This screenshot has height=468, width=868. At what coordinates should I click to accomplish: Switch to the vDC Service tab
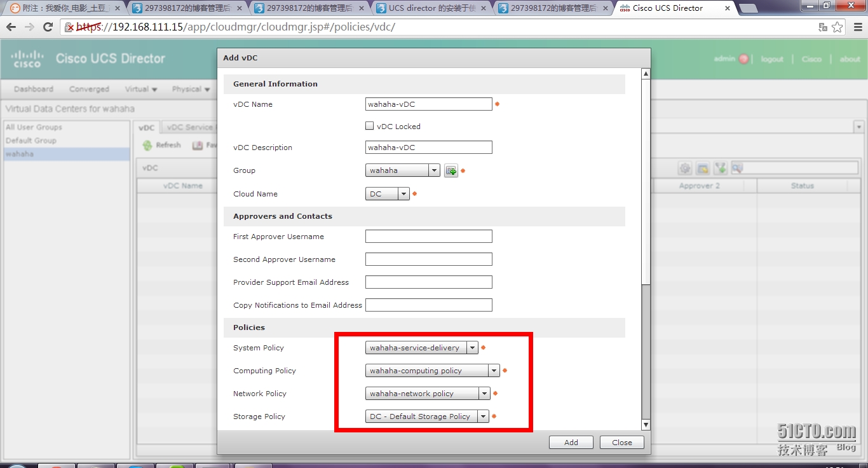(x=189, y=127)
